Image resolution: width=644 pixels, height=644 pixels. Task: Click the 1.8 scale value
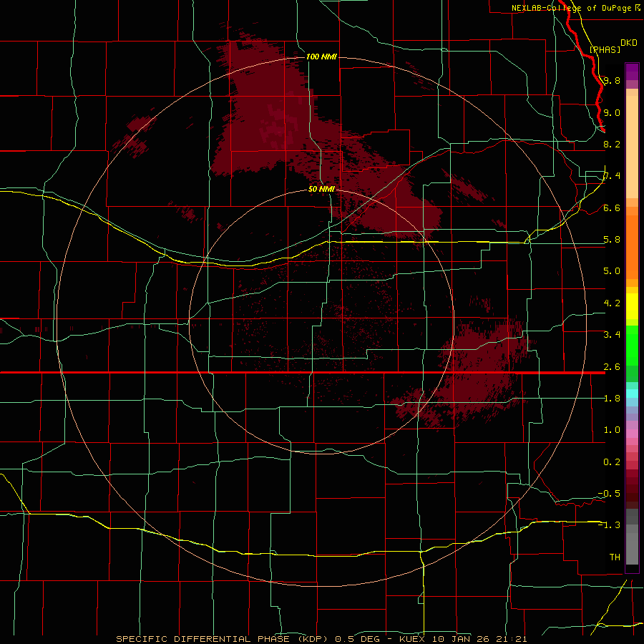pyautogui.click(x=612, y=399)
